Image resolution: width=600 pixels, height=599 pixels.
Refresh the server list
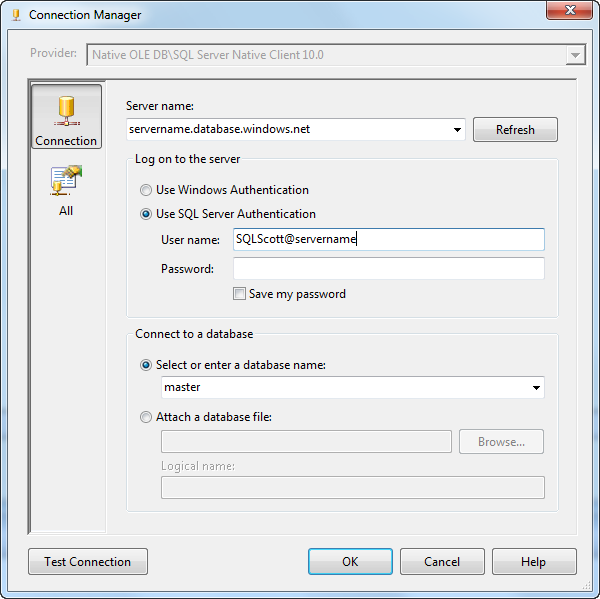pyautogui.click(x=515, y=130)
